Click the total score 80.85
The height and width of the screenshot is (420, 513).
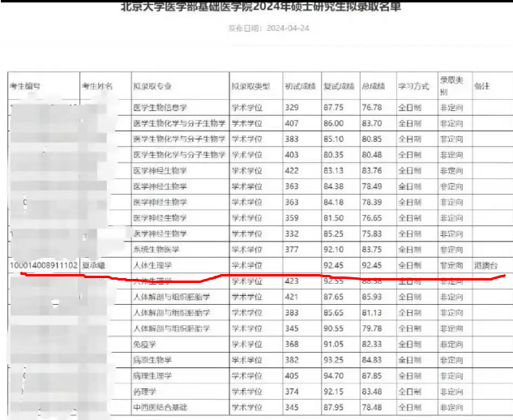point(372,139)
